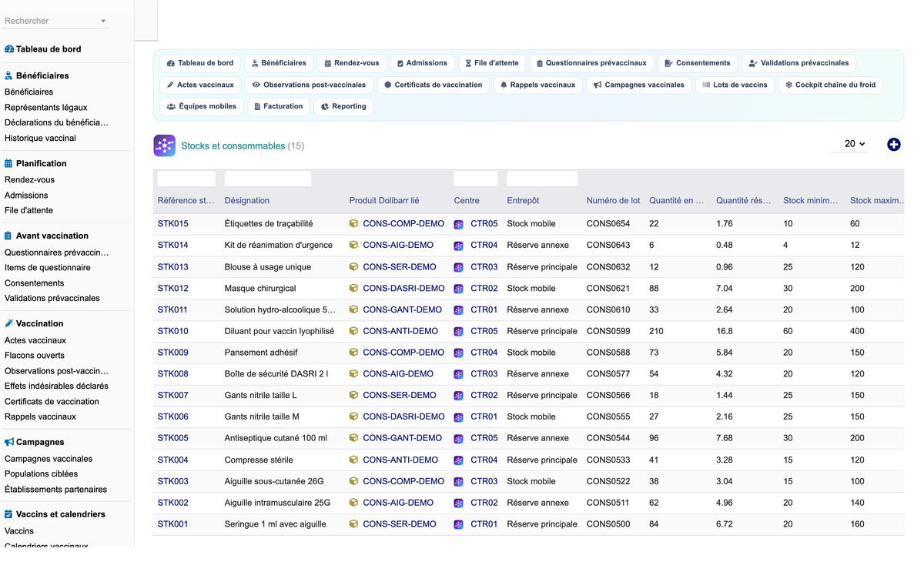This screenshot has width=924, height=572.
Task: Open Certificats de vaccination tab
Action: (x=433, y=85)
